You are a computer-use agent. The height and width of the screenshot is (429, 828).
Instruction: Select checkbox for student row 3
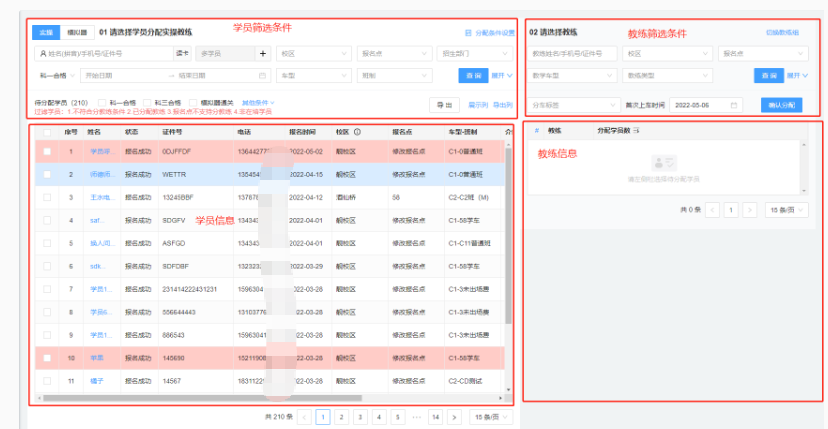(x=47, y=197)
